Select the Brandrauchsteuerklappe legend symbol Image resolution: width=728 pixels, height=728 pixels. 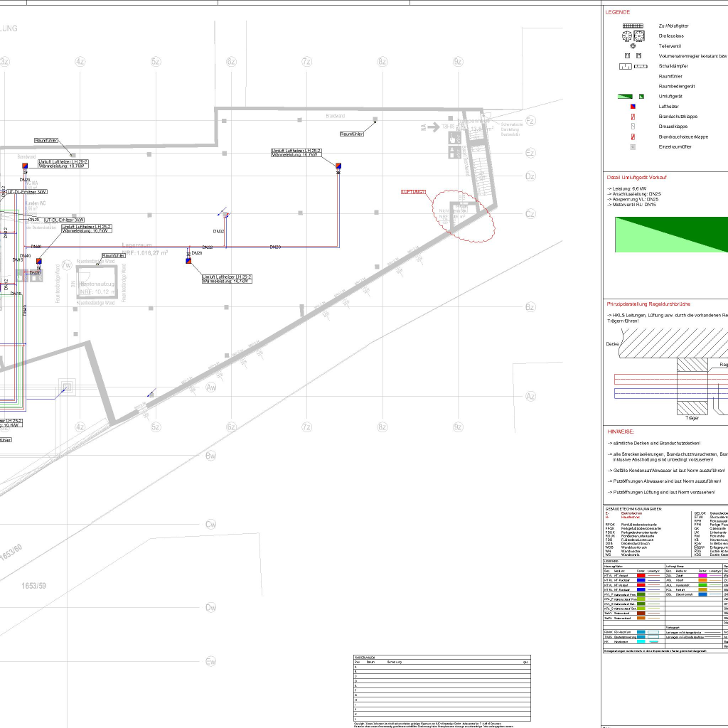click(632, 136)
